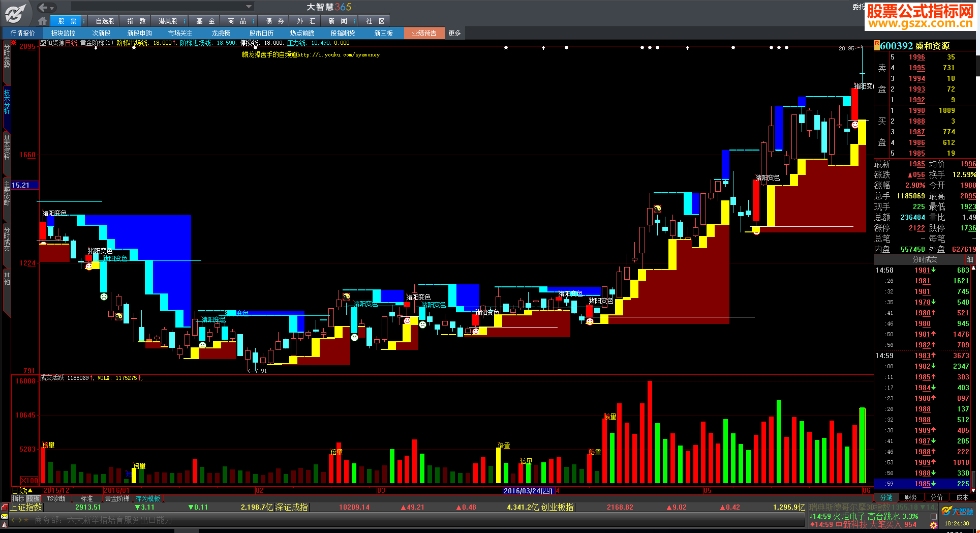Switch to the 成本 panel tab

[962, 497]
